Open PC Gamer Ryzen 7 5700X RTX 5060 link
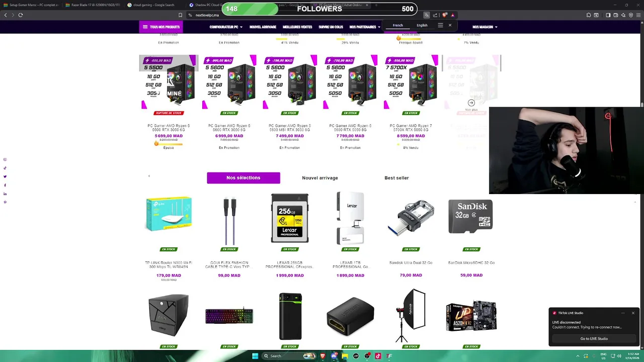Viewport: 644px width, 362px height. pos(411,128)
